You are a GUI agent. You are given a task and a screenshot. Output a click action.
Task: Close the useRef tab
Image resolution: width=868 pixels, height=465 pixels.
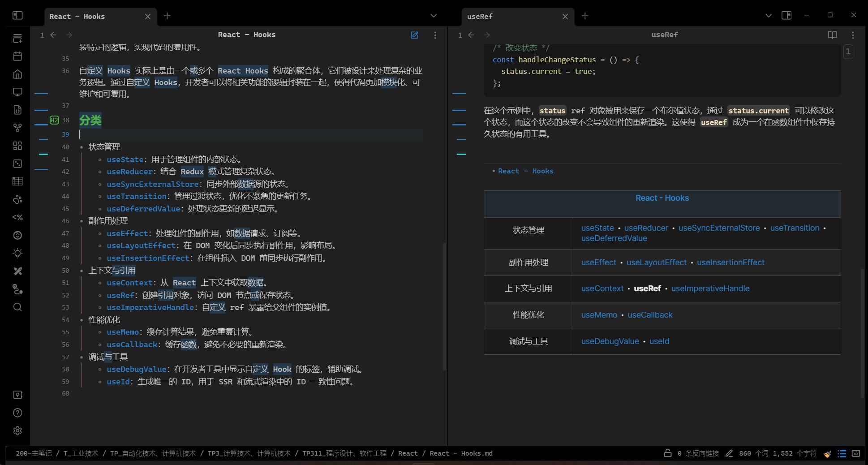(565, 17)
